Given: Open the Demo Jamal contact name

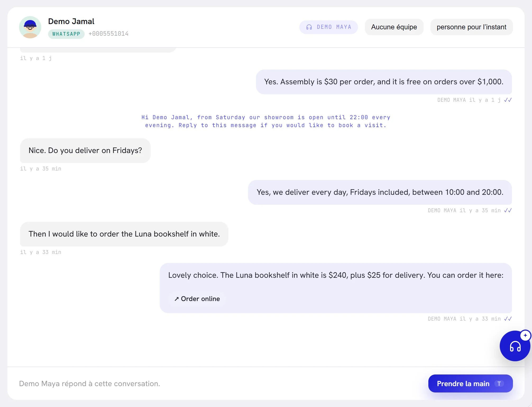Looking at the screenshot, I should (71, 21).
